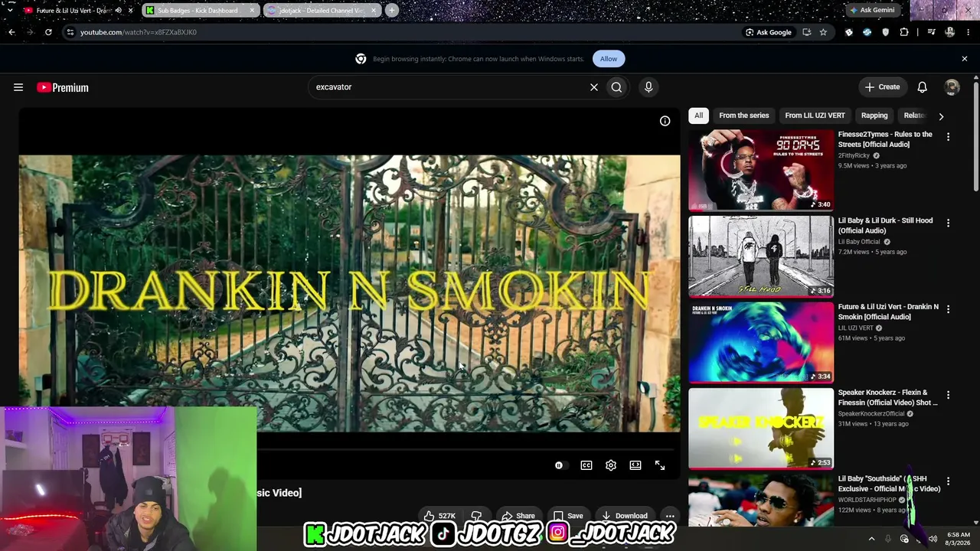Viewport: 980px width, 551px height.
Task: Select 'From the series' chip
Action: pos(743,116)
